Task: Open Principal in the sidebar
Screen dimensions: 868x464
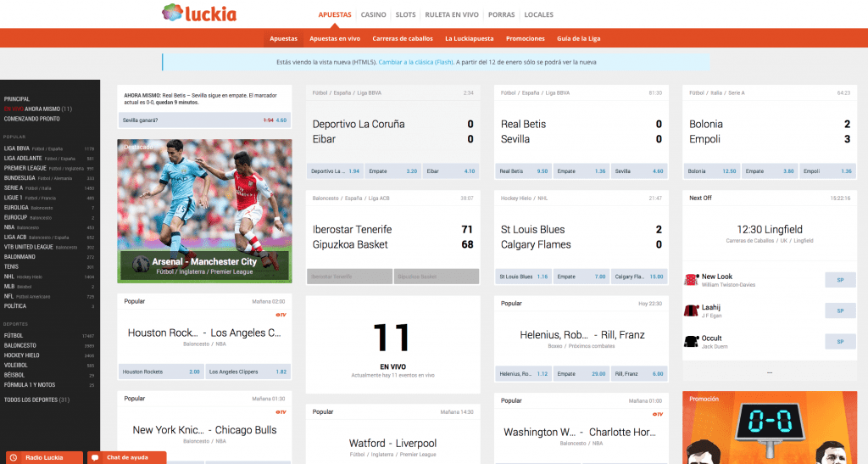Action: 17,99
